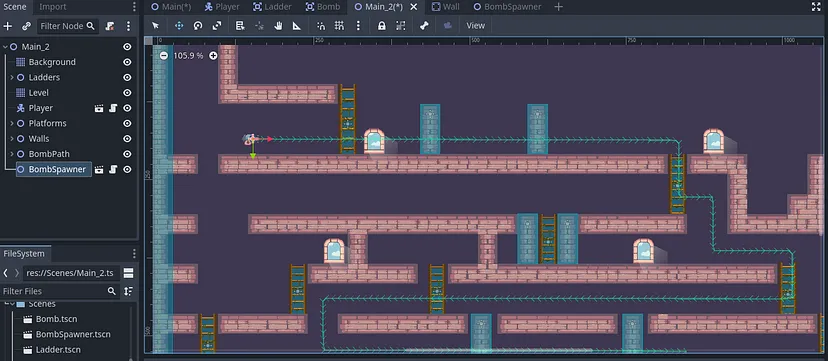
Task: Open Player scene via clapperboard icon
Action: tap(99, 108)
